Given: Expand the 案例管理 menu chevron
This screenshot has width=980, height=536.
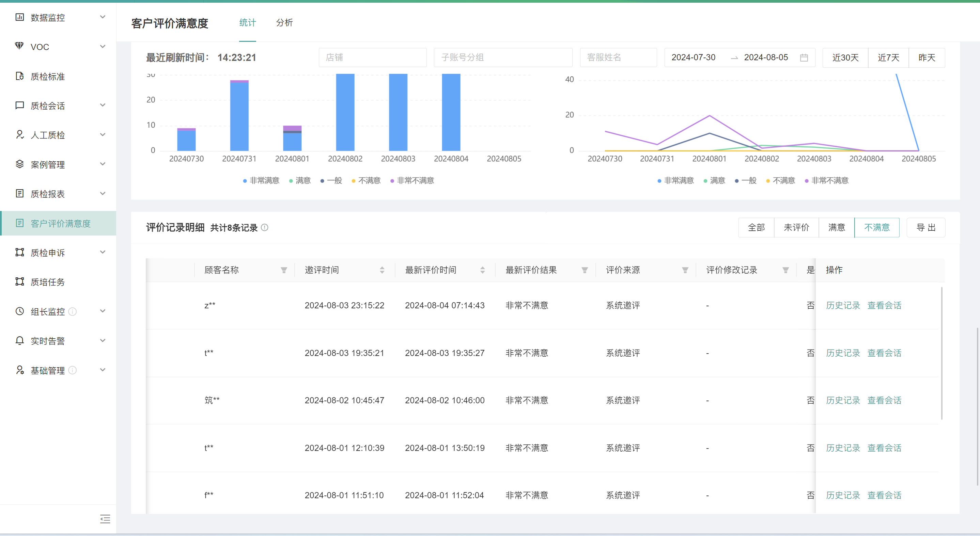Looking at the screenshot, I should 102,164.
